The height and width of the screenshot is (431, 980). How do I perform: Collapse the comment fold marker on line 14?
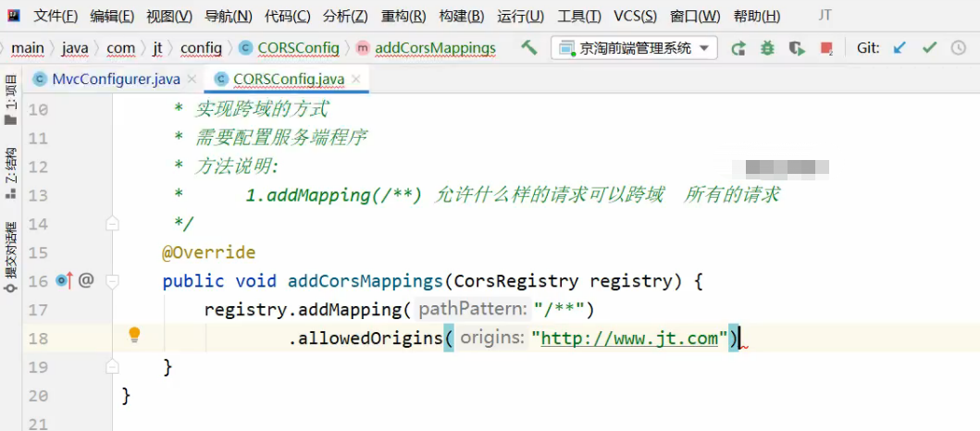[x=113, y=224]
